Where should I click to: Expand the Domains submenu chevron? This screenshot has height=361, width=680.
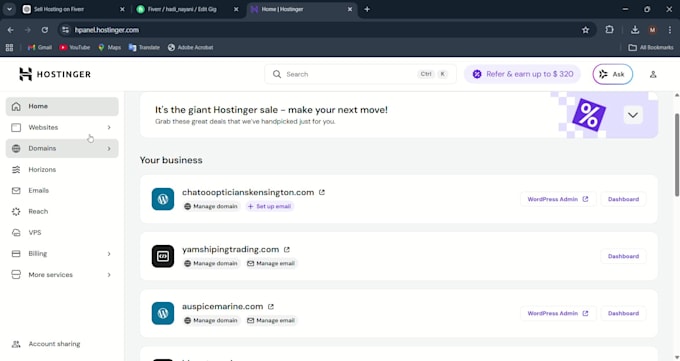tap(109, 148)
